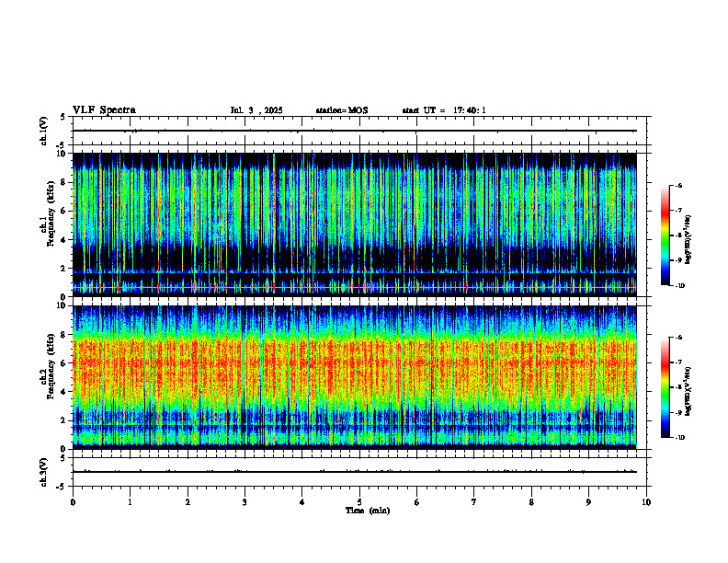
Task: Click the "ch.3(V)" waveform axis label
Action: pyautogui.click(x=44, y=472)
